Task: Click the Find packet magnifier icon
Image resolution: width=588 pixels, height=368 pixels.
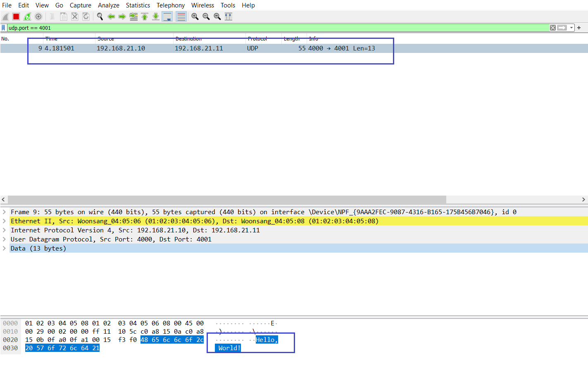Action: pyautogui.click(x=100, y=17)
